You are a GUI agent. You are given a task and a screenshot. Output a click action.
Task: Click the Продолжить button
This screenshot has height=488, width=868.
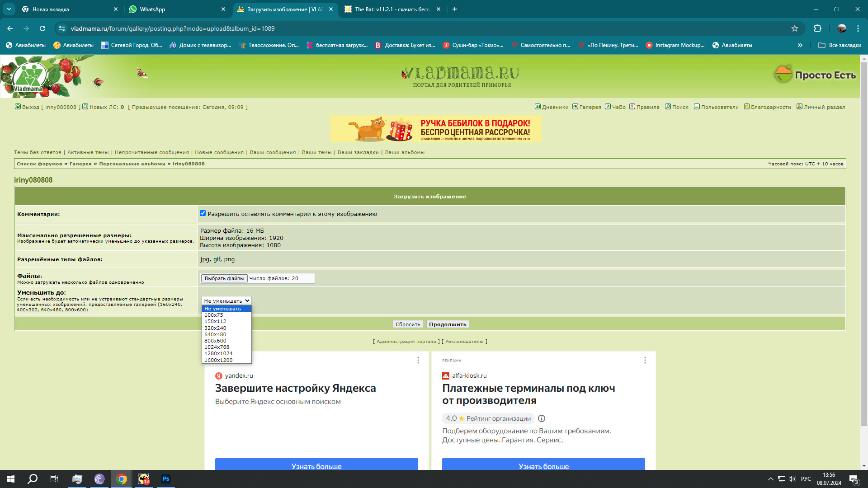click(448, 324)
